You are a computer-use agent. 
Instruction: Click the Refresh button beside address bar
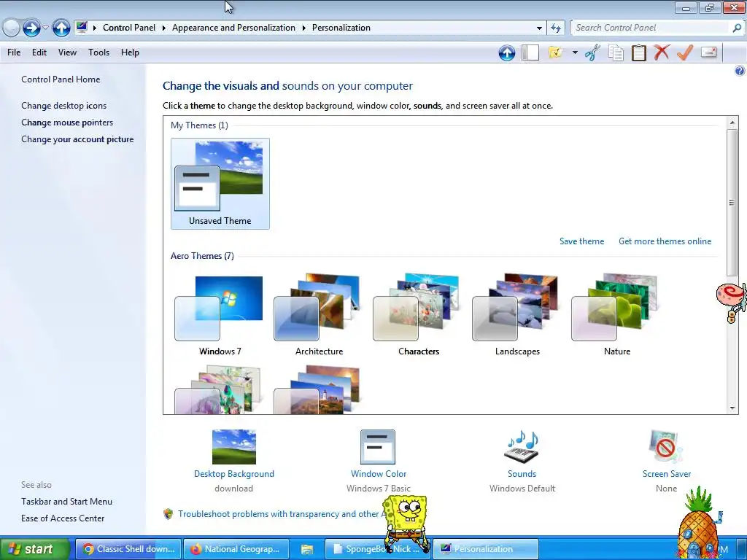tap(555, 28)
